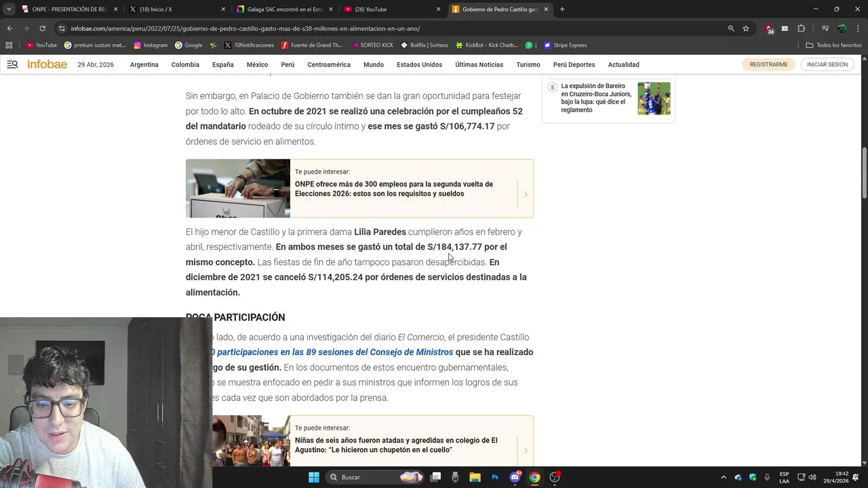This screenshot has width=868, height=488.
Task: Open the bookmarks apps grid icon
Action: (x=9, y=45)
